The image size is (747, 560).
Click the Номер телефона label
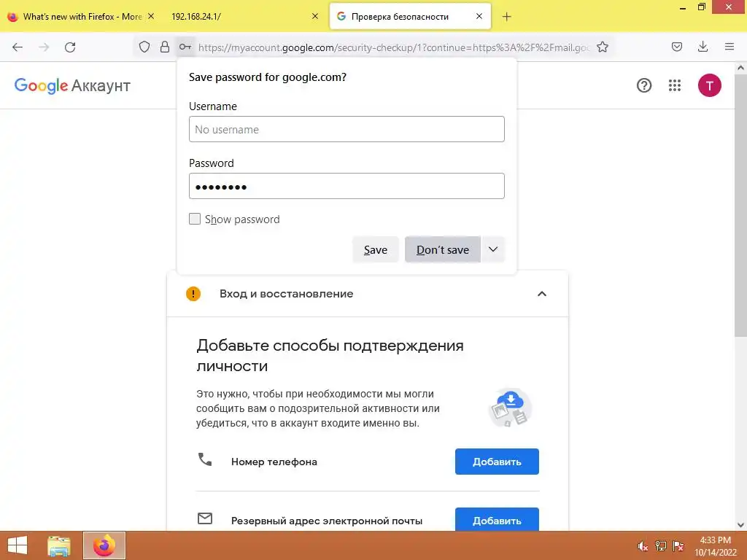[x=274, y=462]
